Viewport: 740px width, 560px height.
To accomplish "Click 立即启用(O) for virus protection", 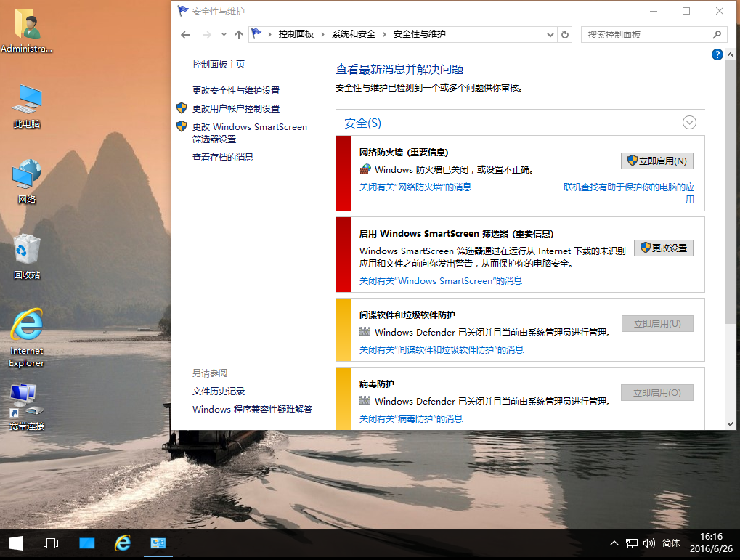I will click(657, 392).
